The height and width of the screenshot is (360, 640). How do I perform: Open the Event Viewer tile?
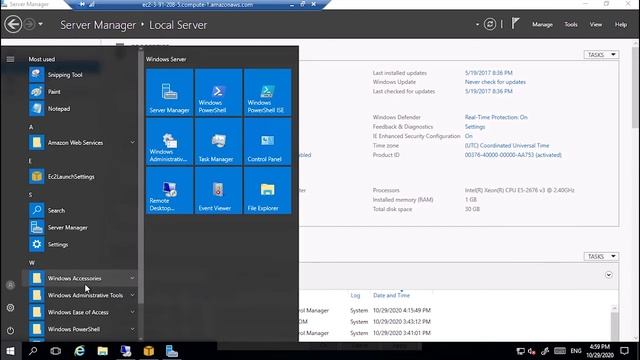(x=218, y=191)
